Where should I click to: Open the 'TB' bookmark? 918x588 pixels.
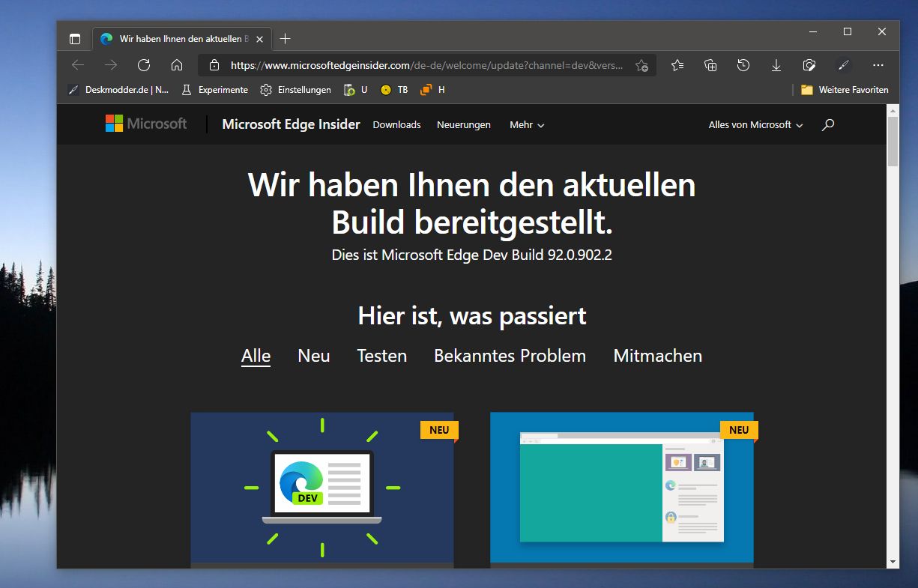point(394,90)
